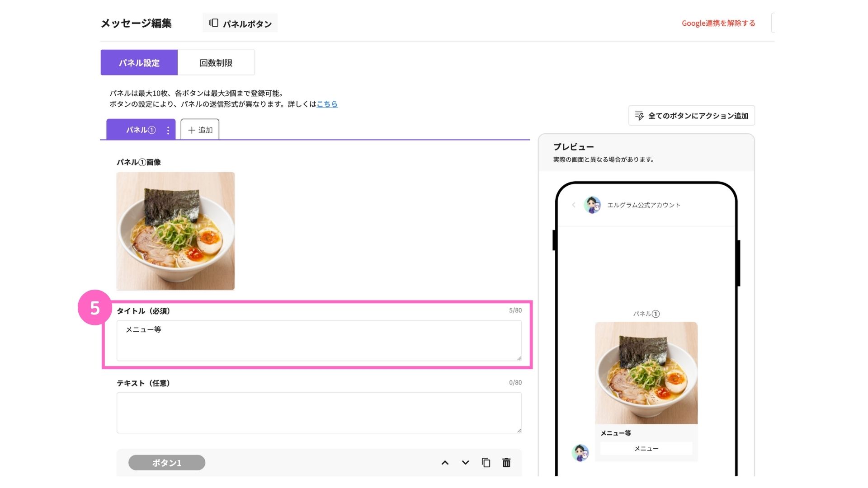Click the メニュー button in the preview
Screen dimensions: 868x488
[646, 449]
